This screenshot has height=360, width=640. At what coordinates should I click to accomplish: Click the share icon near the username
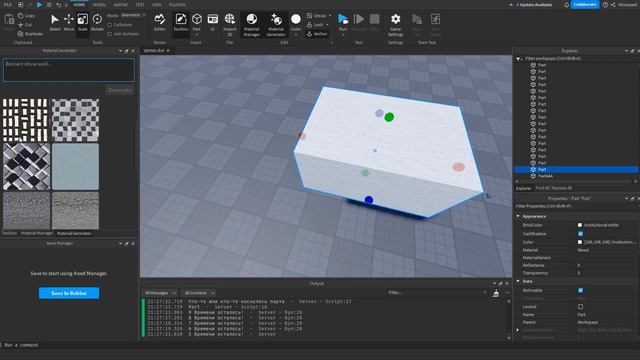(613, 4)
